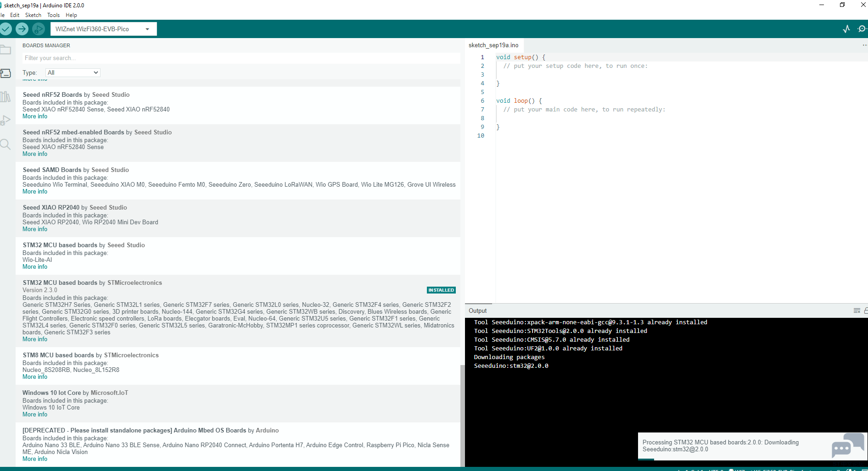868x471 pixels.
Task: Click the Upload arrow button
Action: [x=22, y=29]
